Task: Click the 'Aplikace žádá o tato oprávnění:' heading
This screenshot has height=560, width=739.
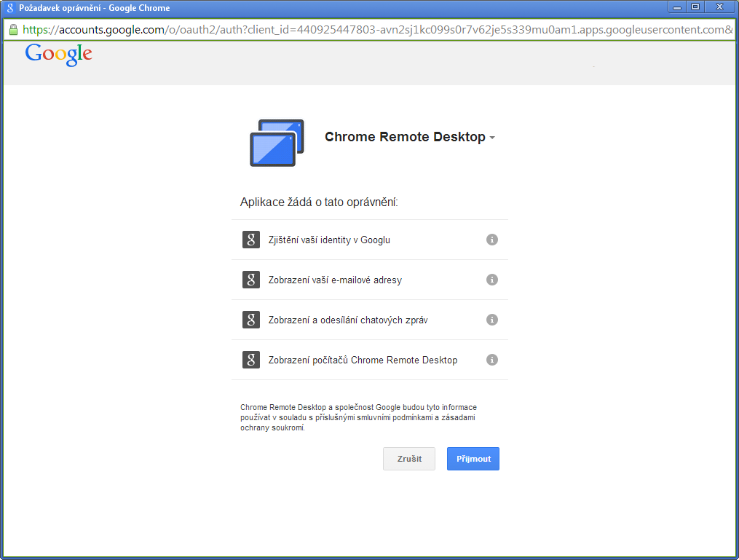Action: click(319, 202)
